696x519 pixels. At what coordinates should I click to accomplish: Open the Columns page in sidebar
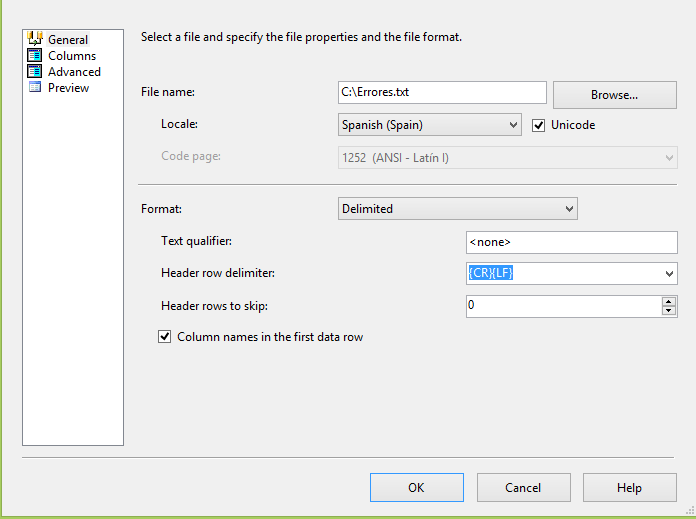click(72, 56)
